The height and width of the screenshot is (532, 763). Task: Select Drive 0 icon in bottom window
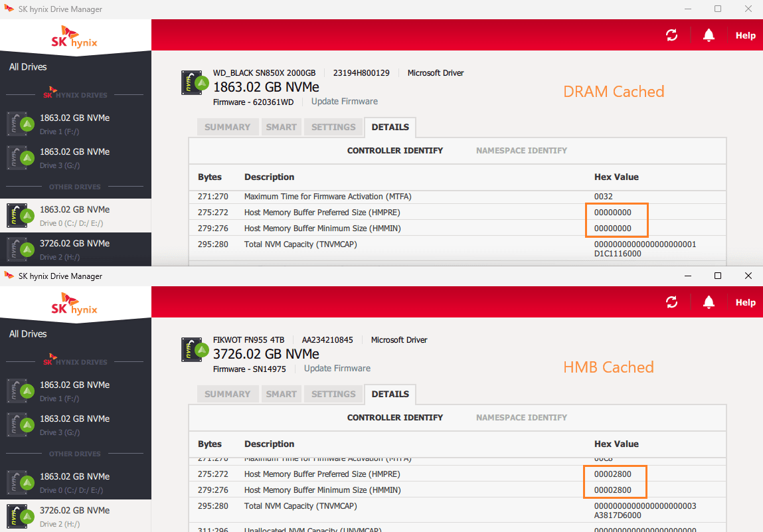point(19,482)
